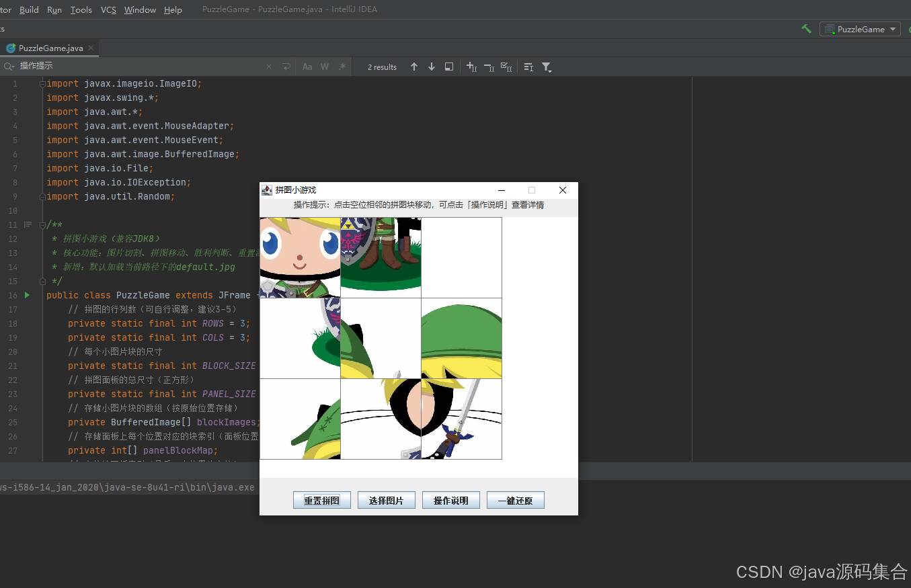
Task: Toggle search in selection only icon
Action: click(449, 67)
